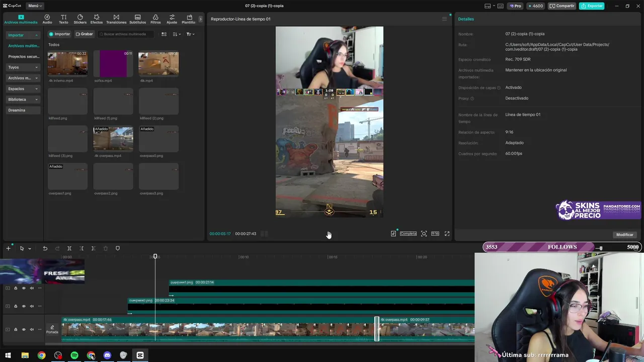
Task: Select the Todos media category
Action: [54, 45]
